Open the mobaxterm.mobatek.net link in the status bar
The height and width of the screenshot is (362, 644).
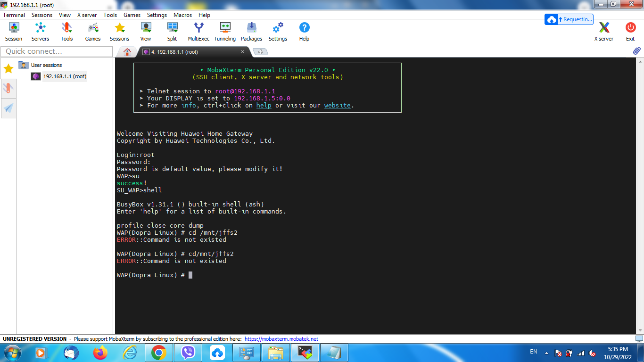[281, 339]
